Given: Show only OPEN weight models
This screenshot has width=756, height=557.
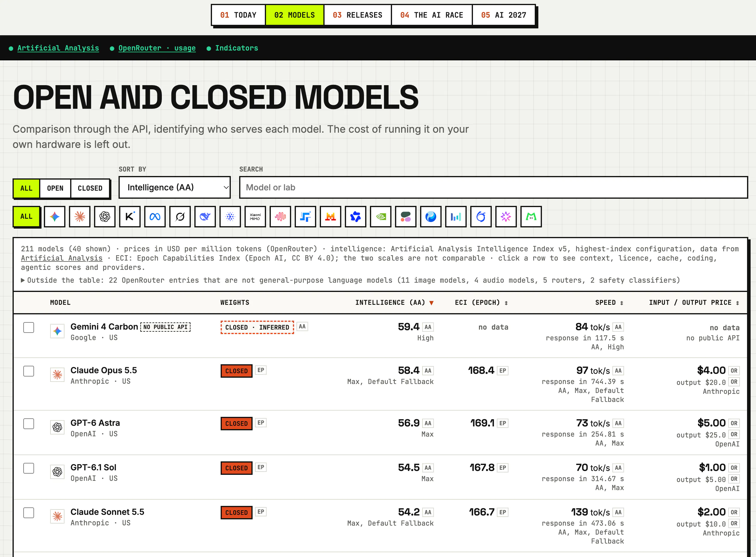Looking at the screenshot, I should (55, 188).
